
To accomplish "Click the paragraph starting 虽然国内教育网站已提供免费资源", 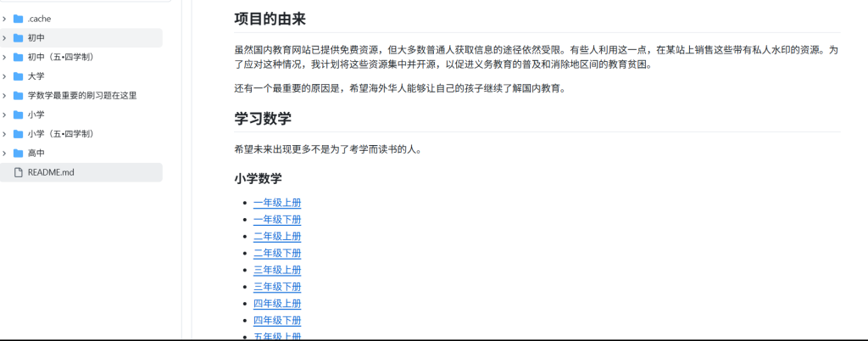I will pyautogui.click(x=537, y=58).
